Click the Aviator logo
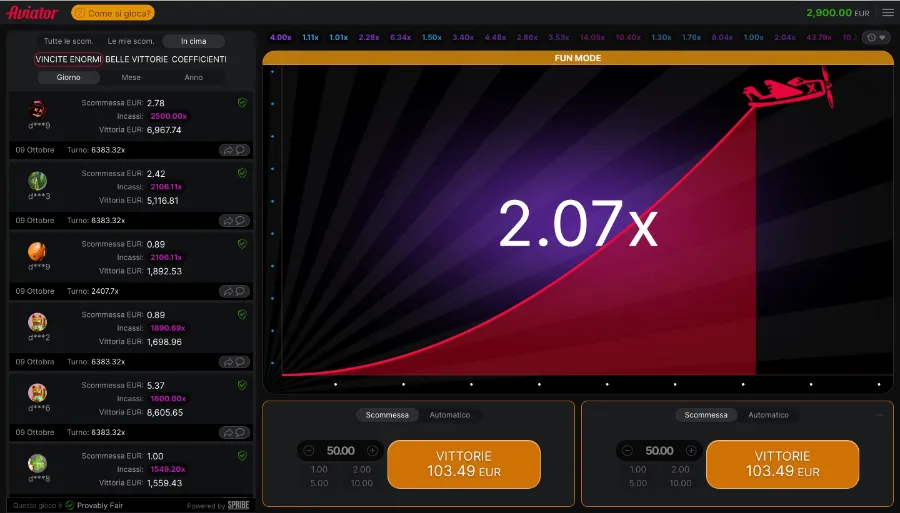The height and width of the screenshot is (513, 900). coord(33,13)
